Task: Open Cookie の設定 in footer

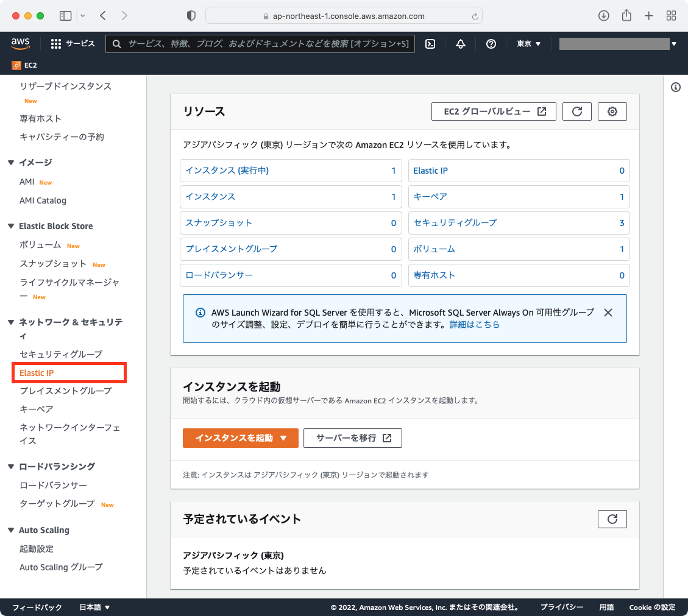Action: click(x=652, y=607)
